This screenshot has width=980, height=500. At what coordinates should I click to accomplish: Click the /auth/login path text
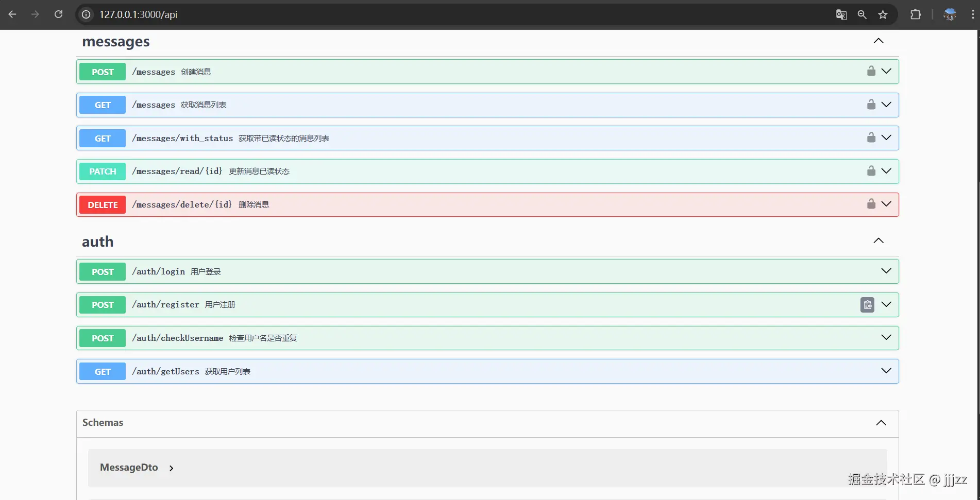pyautogui.click(x=158, y=271)
